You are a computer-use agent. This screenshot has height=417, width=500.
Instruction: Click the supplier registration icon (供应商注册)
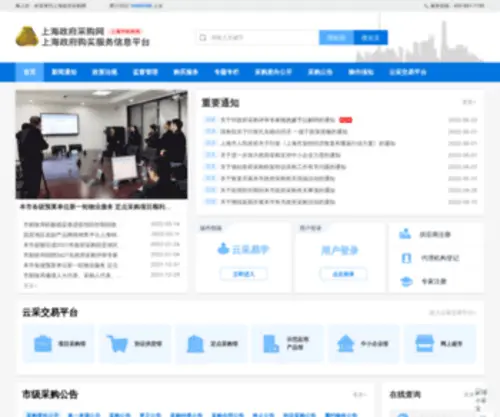point(405,234)
